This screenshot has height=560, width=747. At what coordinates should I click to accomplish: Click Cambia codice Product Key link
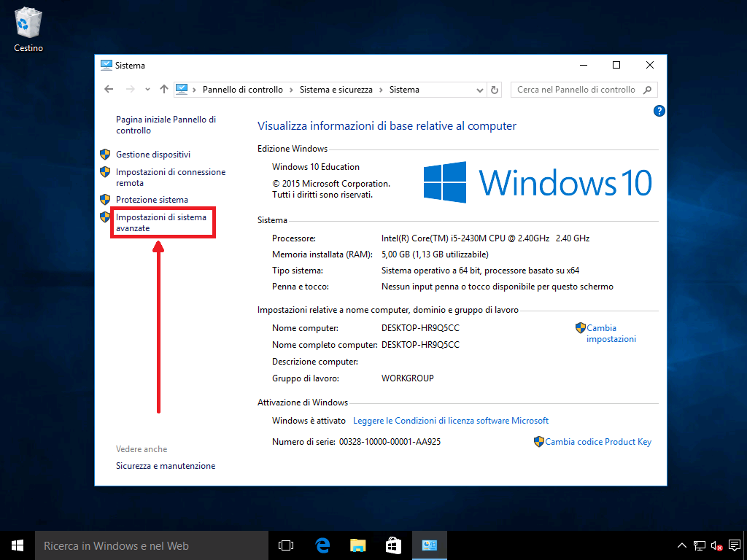(598, 442)
